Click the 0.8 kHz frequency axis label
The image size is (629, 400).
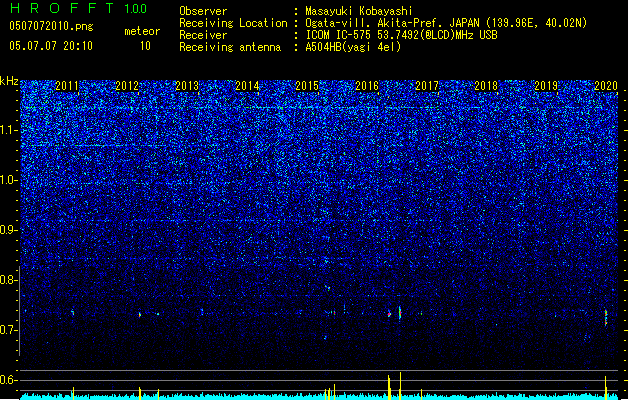(x=9, y=280)
